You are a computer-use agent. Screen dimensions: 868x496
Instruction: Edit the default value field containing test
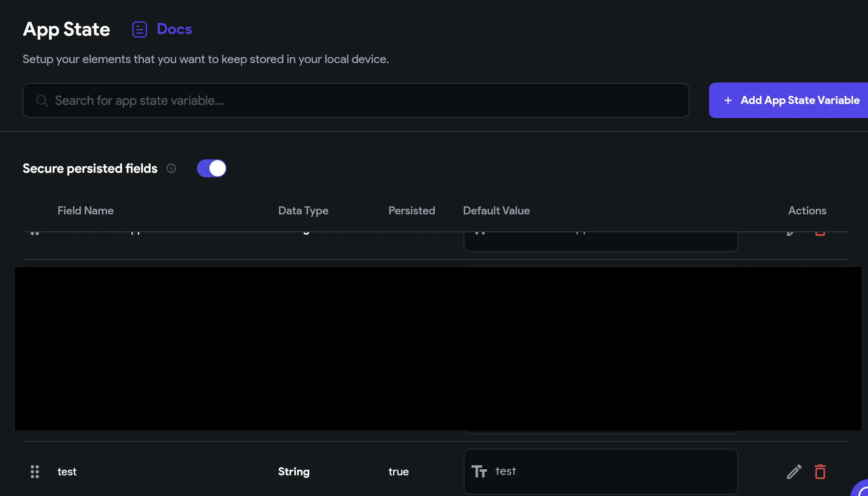point(601,472)
